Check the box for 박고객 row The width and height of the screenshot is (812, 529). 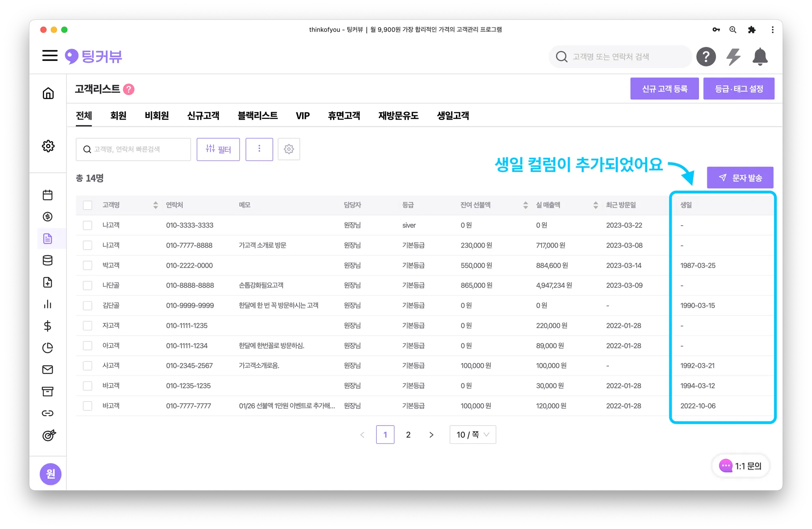[88, 265]
